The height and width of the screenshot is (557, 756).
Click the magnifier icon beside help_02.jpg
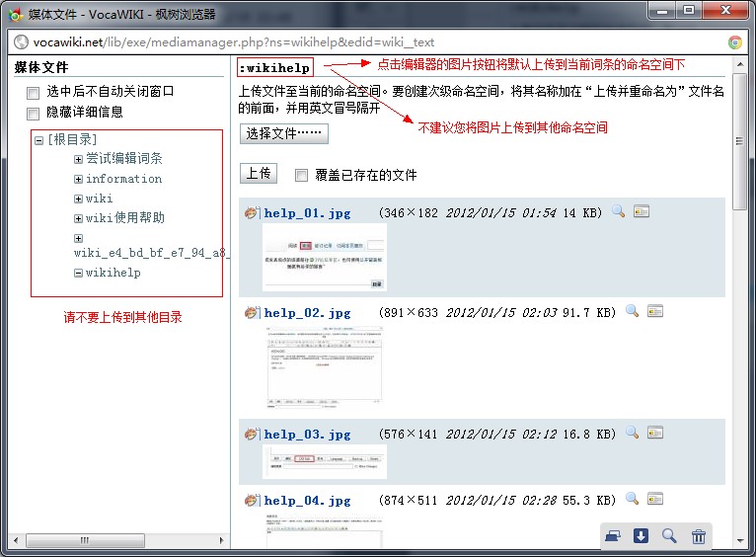point(632,311)
